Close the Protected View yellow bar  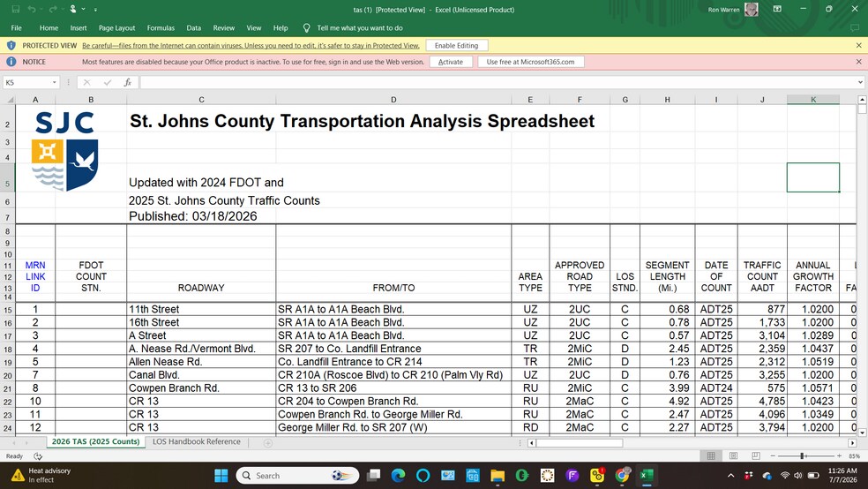tap(858, 45)
